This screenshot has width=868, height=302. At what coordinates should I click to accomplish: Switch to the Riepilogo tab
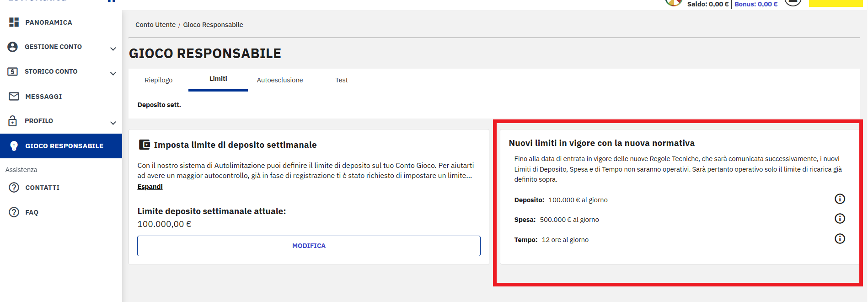point(158,80)
